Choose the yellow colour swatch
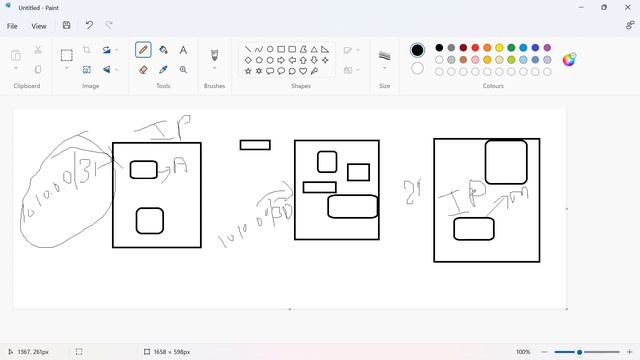 pyautogui.click(x=499, y=48)
